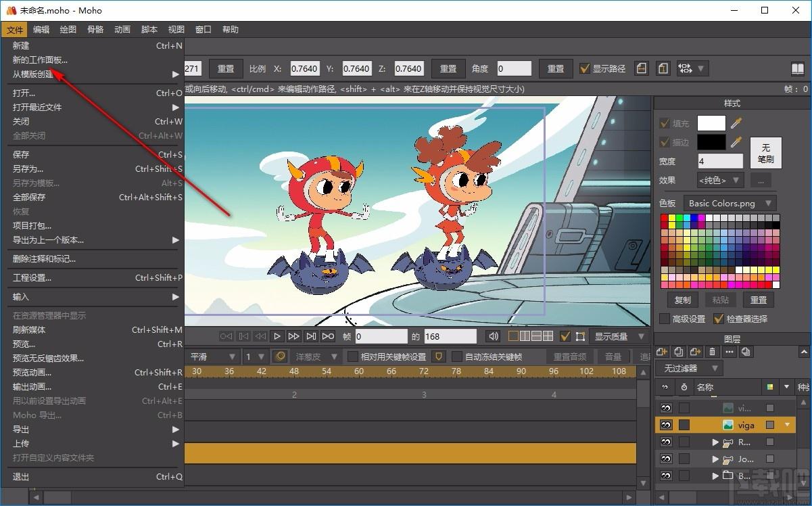Click the 重置 button under the color palette
Viewport: 812px width, 506px height.
click(x=759, y=300)
